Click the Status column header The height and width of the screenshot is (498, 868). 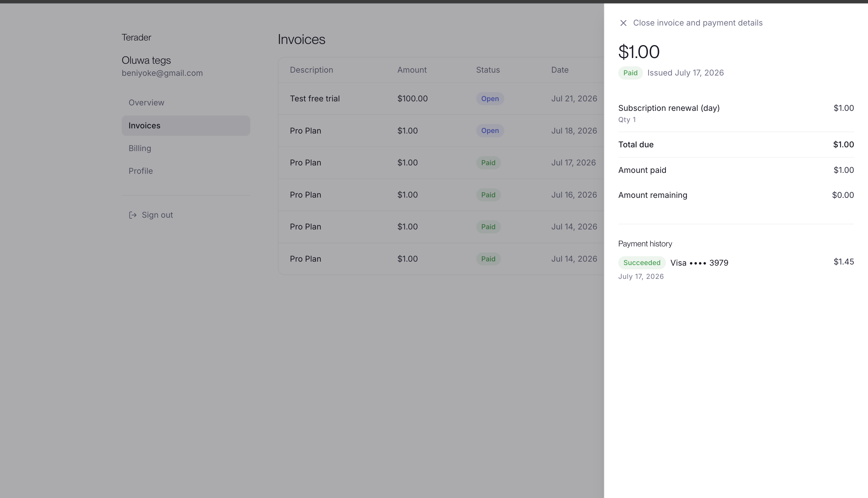click(488, 70)
